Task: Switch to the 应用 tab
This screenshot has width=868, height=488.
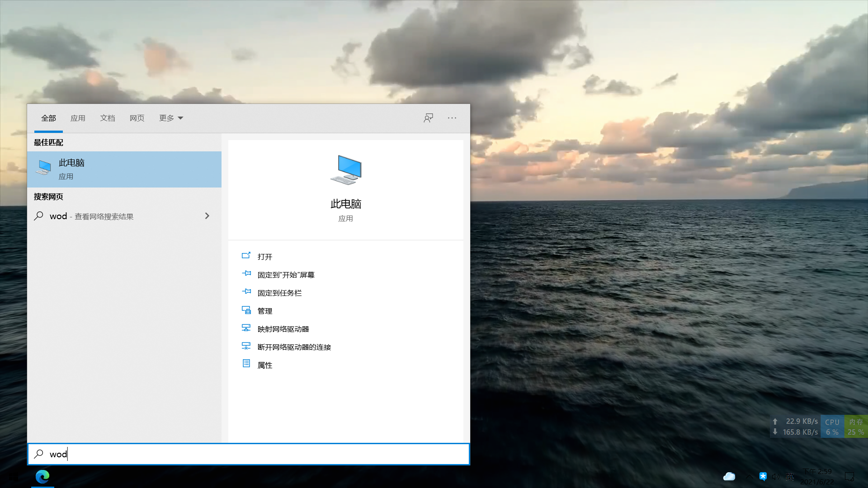Action: [78, 118]
